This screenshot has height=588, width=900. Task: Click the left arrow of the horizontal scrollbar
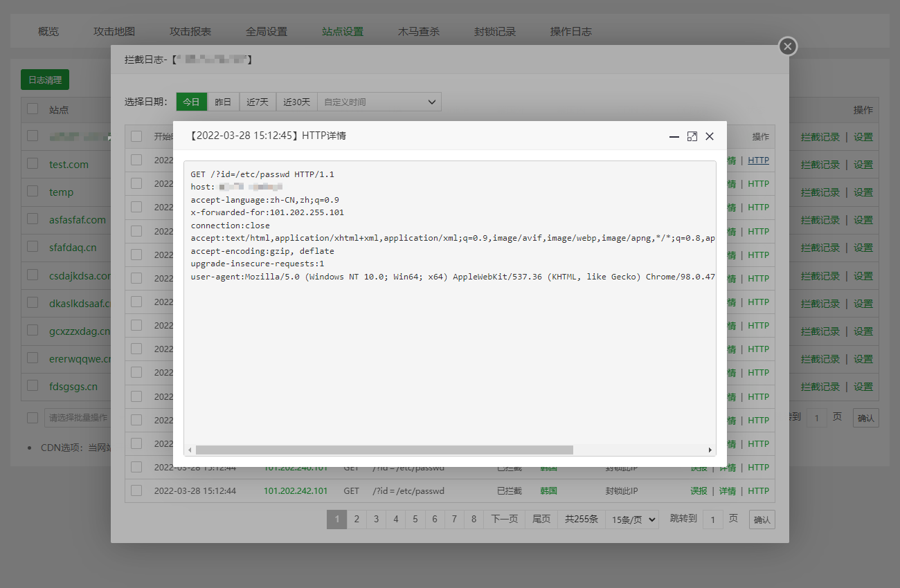190,450
